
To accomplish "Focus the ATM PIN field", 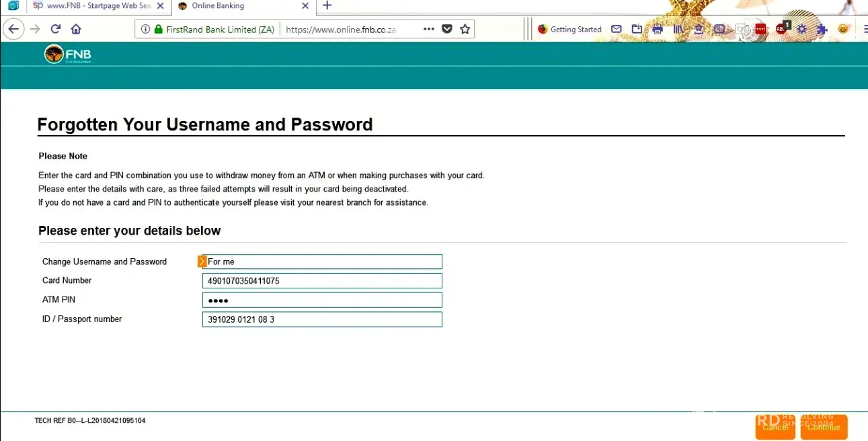I will (322, 300).
